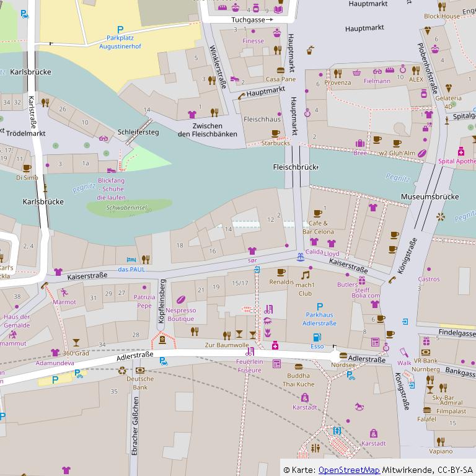
Task: Click the Cafe & Bar Celona cup icon
Action: point(317,213)
